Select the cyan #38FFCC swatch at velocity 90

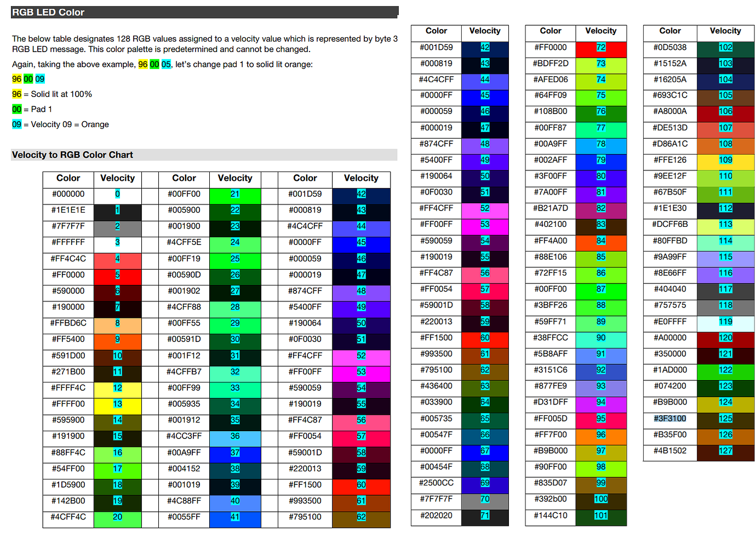point(601,338)
